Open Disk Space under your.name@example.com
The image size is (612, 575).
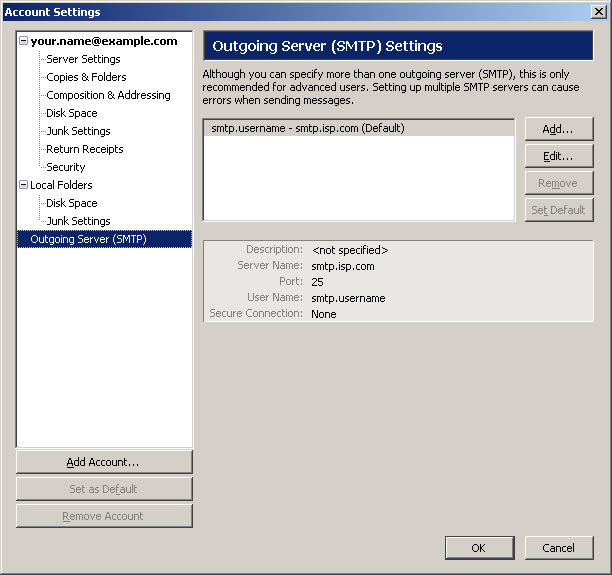[x=72, y=113]
